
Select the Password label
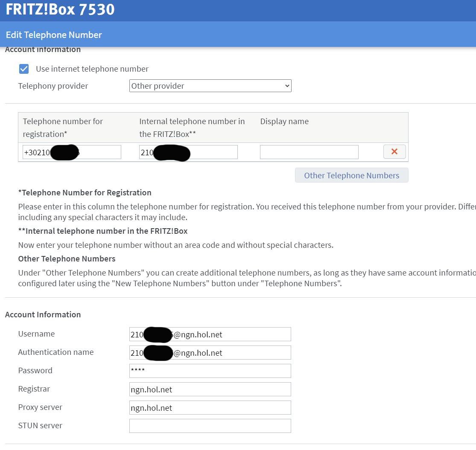coord(35,370)
